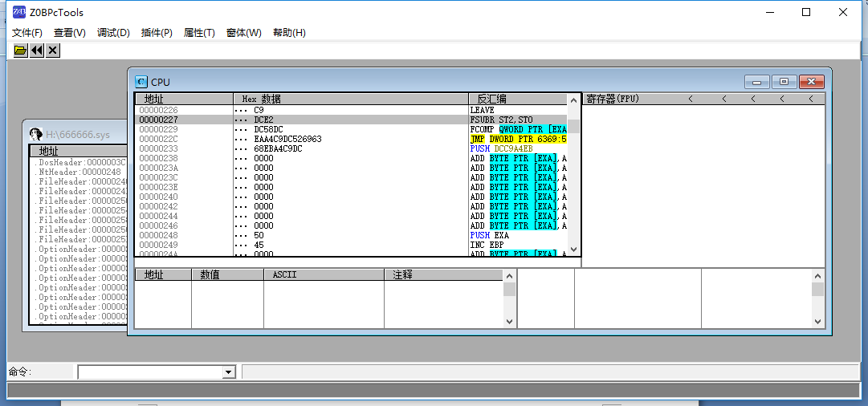Expand the 命令 command combo box dropdown
The width and height of the screenshot is (868, 406).
(x=229, y=372)
